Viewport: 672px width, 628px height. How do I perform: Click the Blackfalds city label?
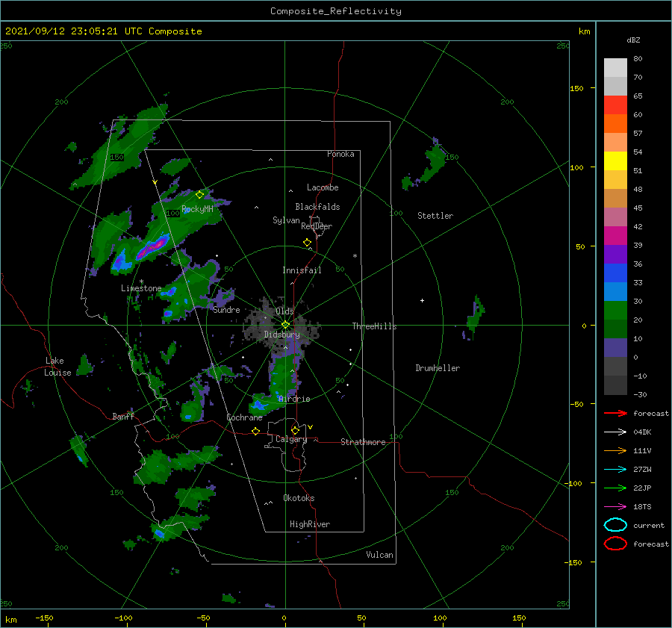317,207
